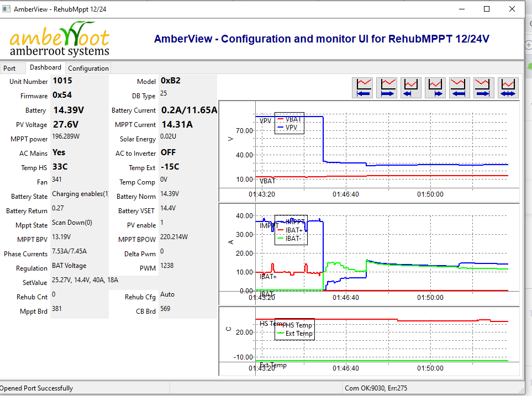Minimize the AmberView window
The width and height of the screenshot is (532, 396).
[x=461, y=9]
